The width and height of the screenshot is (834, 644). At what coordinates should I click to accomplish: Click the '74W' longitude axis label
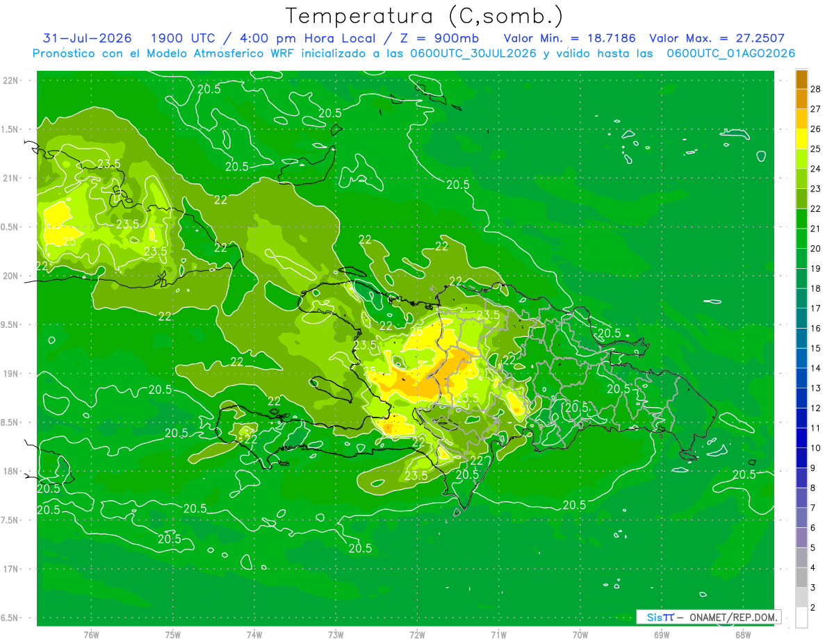click(x=254, y=634)
